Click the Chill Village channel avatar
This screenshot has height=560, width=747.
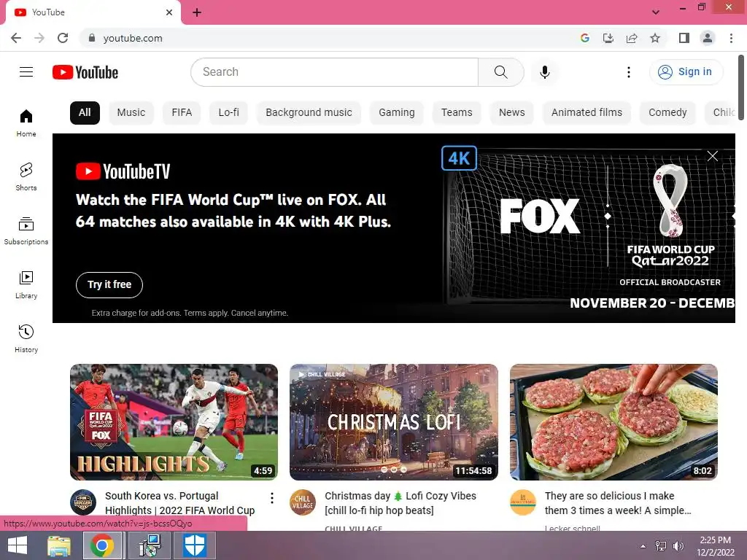[x=303, y=502]
